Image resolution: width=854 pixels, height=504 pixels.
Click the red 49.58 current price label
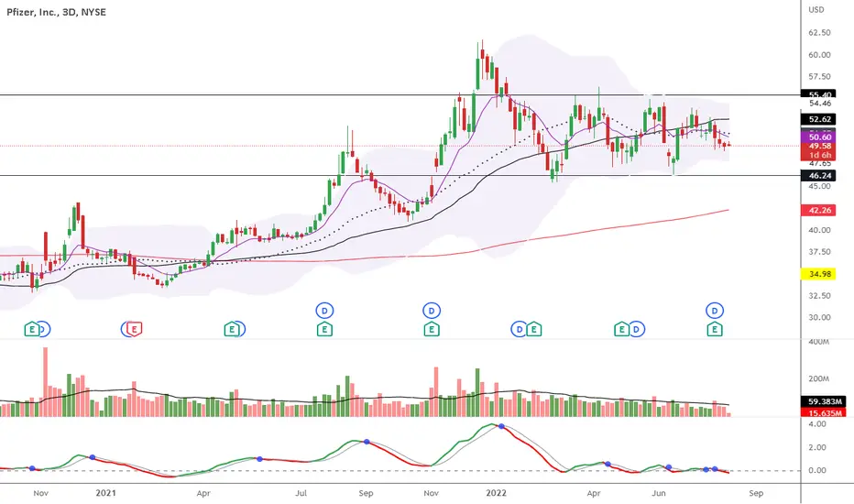pyautogui.click(x=818, y=146)
